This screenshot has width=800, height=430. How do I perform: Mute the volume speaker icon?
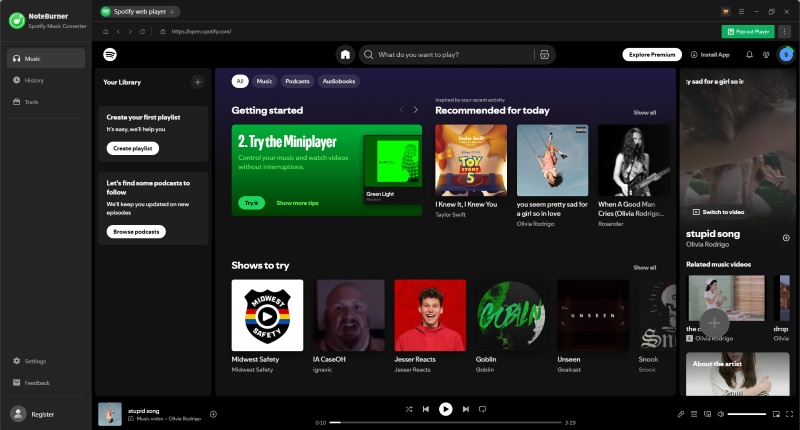pyautogui.click(x=720, y=414)
